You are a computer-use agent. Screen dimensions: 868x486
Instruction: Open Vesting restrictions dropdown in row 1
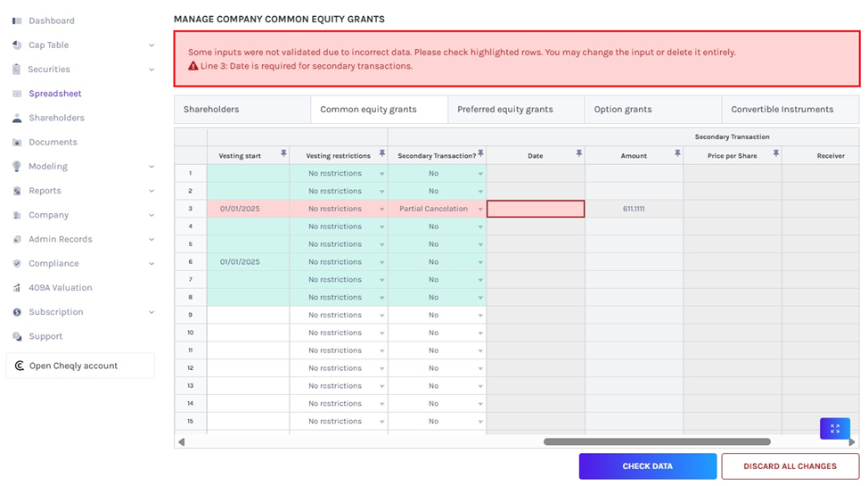pos(382,174)
